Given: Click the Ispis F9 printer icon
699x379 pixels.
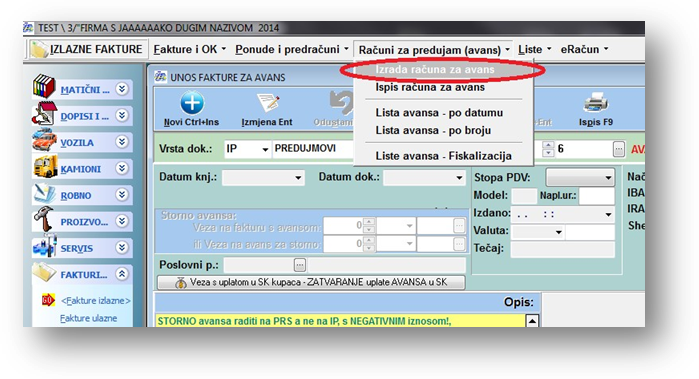Looking at the screenshot, I should pos(596,103).
